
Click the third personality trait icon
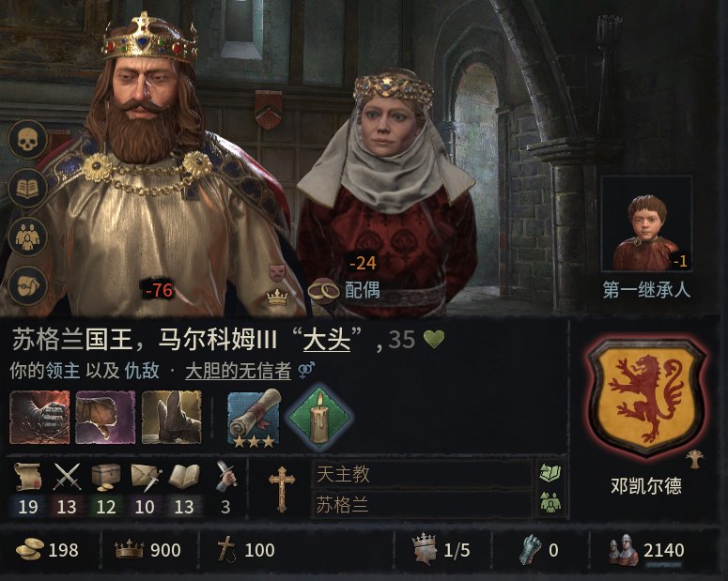(171, 417)
